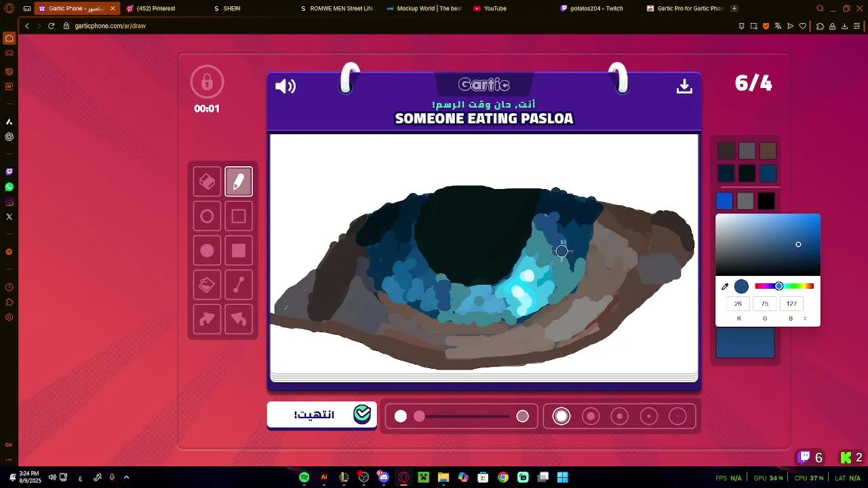Image resolution: width=868 pixels, height=488 pixels.
Task: Pick the dark navy swatch in second row
Action: 726,174
